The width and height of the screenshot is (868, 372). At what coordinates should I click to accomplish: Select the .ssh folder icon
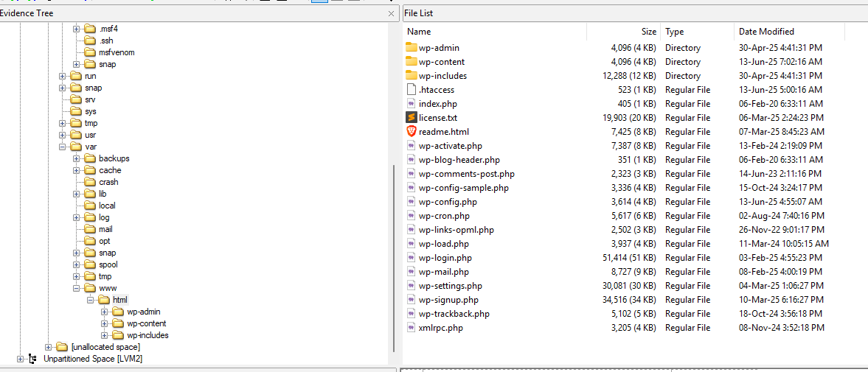click(90, 41)
